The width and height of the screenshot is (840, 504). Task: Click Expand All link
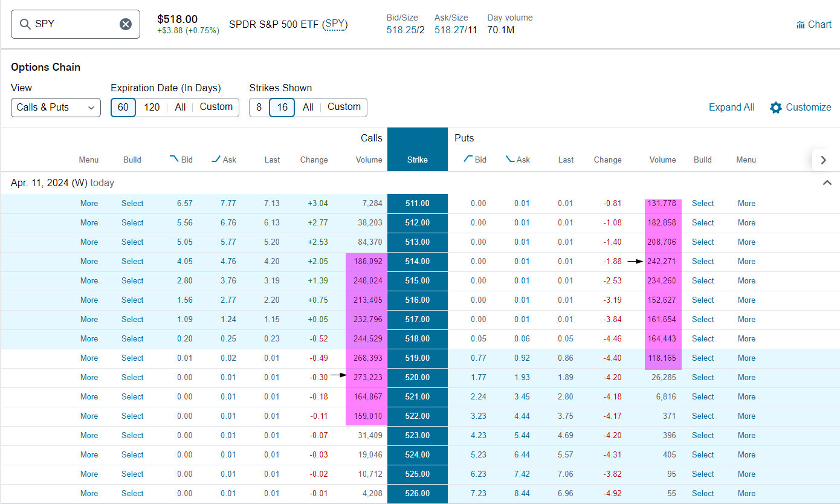click(x=731, y=108)
